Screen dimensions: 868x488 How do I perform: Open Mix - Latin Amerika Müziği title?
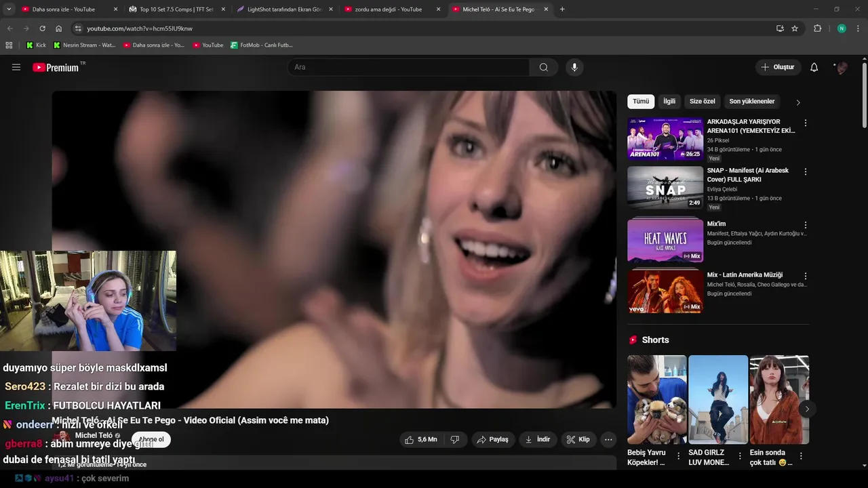[745, 275]
